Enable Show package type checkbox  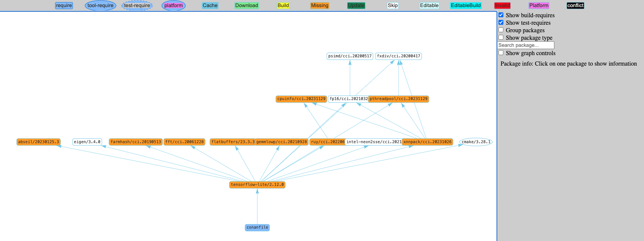click(x=501, y=37)
